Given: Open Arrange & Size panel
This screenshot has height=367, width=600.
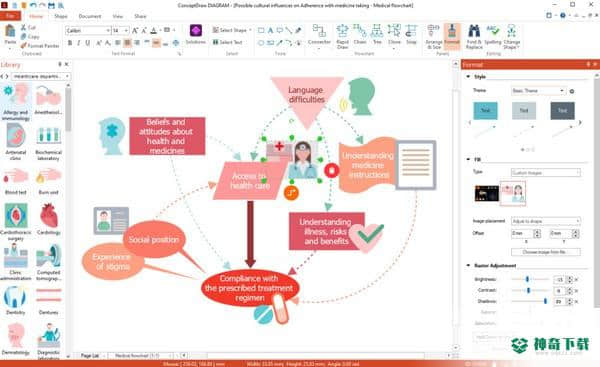Looking at the screenshot, I should [434, 36].
